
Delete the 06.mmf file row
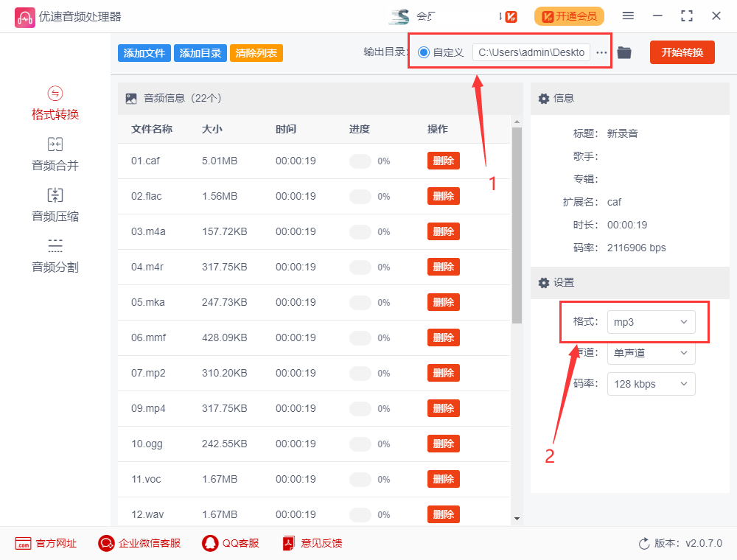point(443,337)
